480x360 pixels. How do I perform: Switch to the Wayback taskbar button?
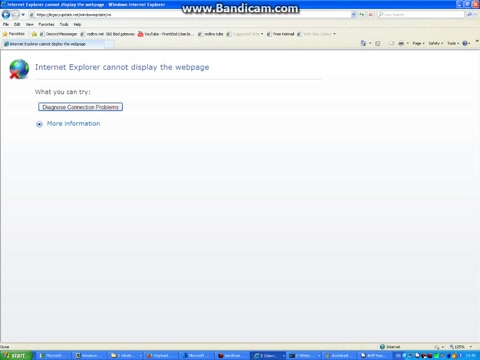pos(160,356)
